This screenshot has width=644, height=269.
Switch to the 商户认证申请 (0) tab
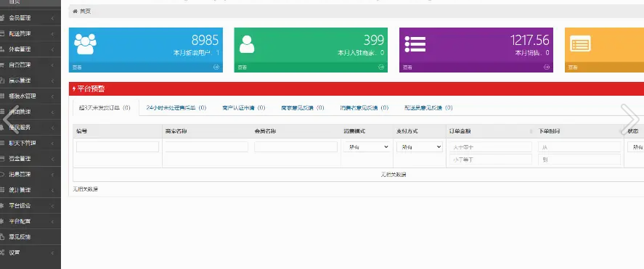(x=243, y=108)
